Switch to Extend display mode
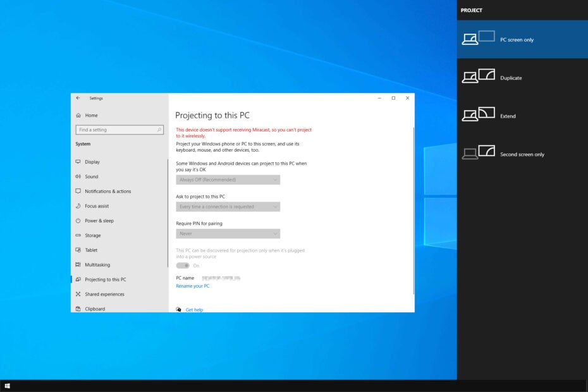Viewport: 588px width, 392px height. (509, 116)
